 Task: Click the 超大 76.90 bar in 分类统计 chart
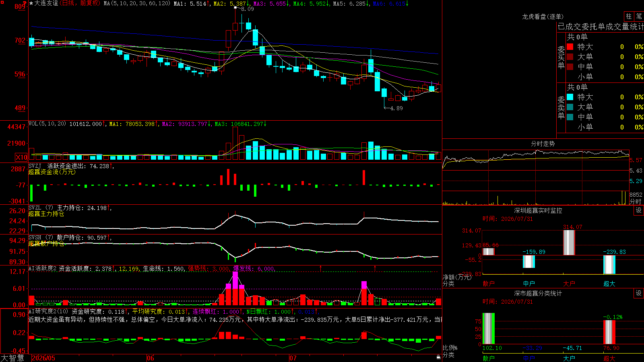(609, 332)
